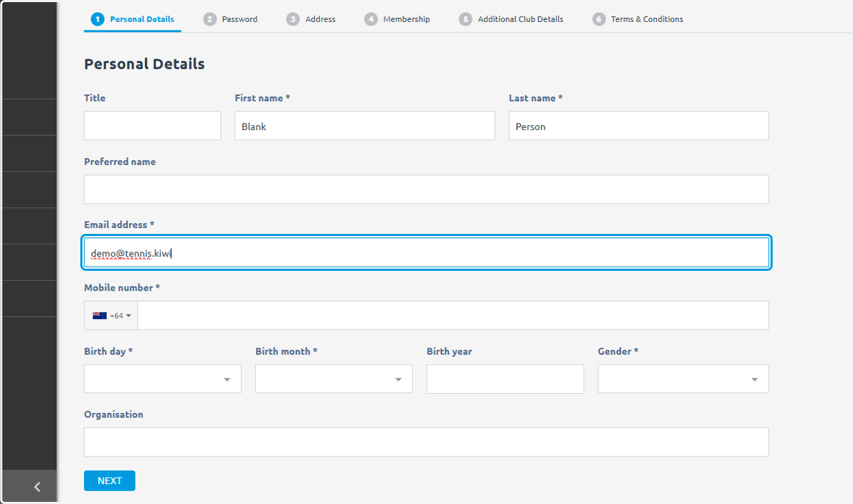Viewport: 853px width, 504px height.
Task: Go to Additional Club Details step tab
Action: 511,19
